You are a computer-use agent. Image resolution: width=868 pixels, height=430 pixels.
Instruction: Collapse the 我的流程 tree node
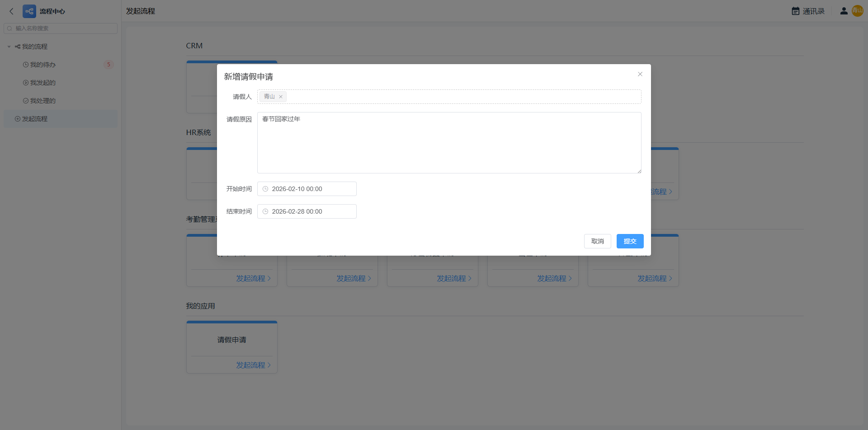click(9, 47)
